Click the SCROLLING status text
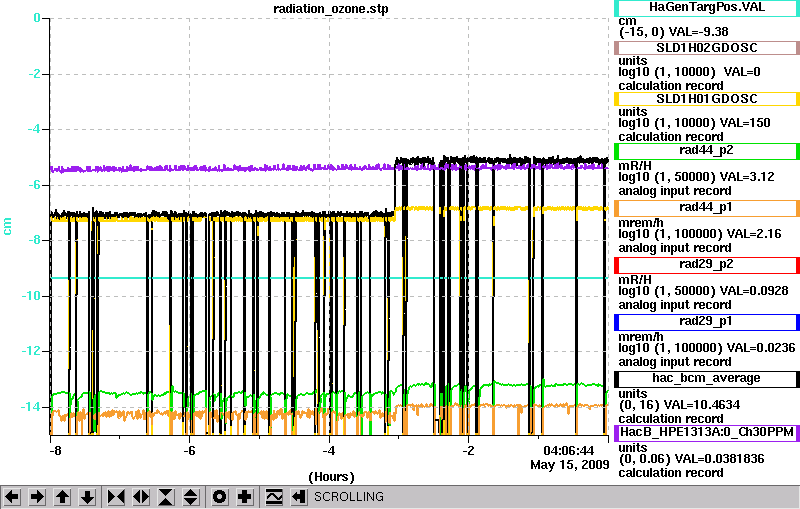800x509 pixels. pyautogui.click(x=349, y=497)
